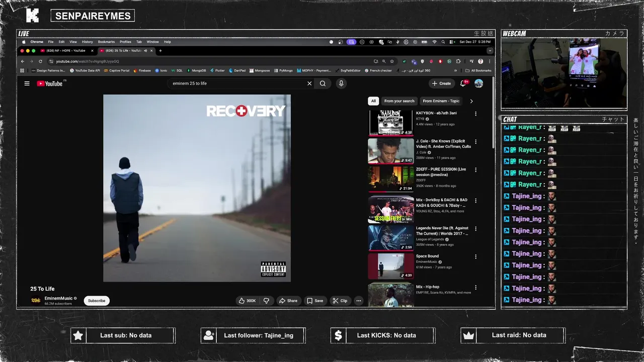Open DvrkBoy & DACH! mix thumbnail
Viewport: 644px width, 362px height.
click(x=391, y=210)
